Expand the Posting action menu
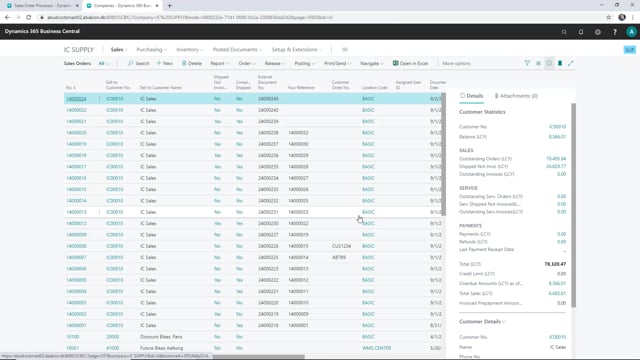Image resolution: width=640 pixels, height=360 pixels. coord(305,63)
